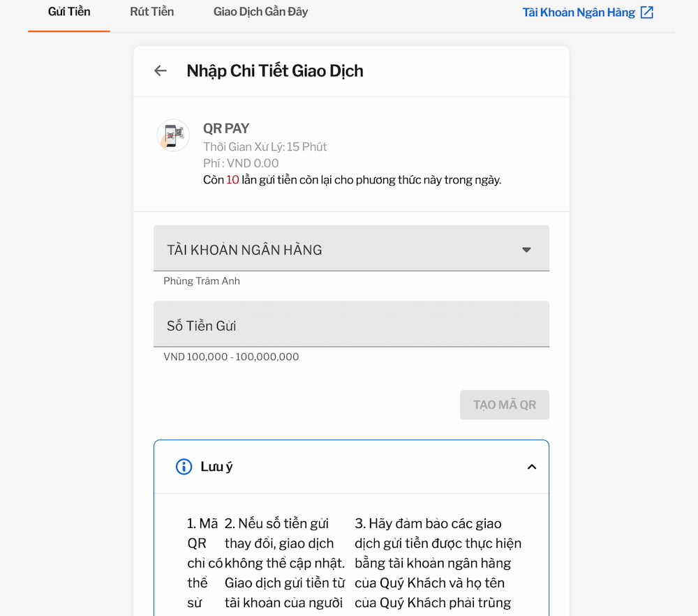Click the back arrow icon
Viewport: 698px width, 616px height.
tap(161, 70)
